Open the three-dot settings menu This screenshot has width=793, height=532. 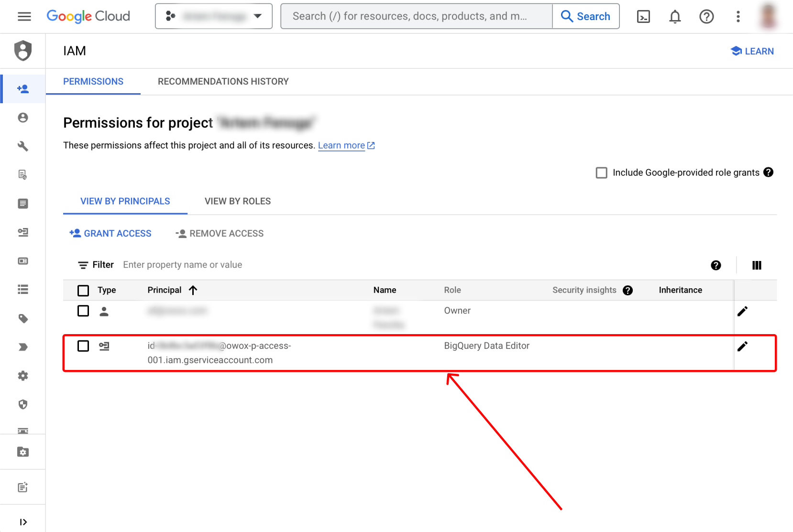pyautogui.click(x=738, y=17)
